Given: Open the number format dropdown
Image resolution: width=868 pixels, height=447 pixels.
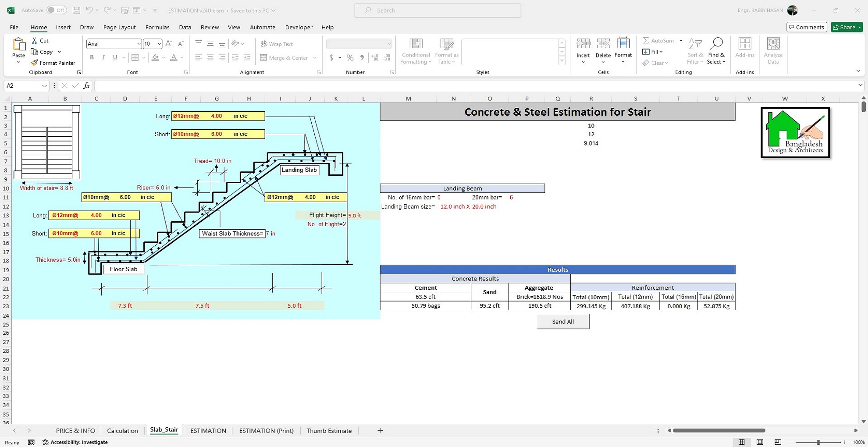Looking at the screenshot, I should pos(388,44).
